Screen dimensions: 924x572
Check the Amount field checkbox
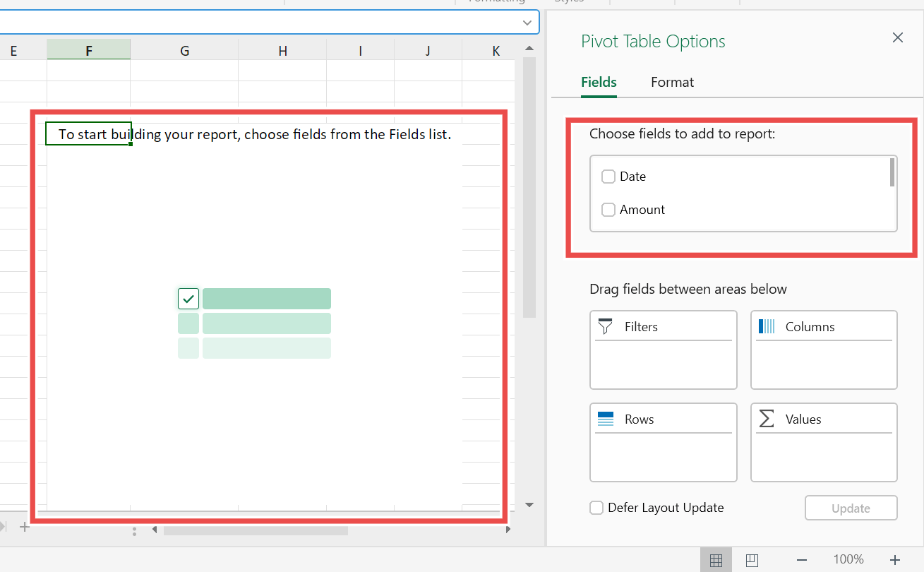[x=608, y=210]
